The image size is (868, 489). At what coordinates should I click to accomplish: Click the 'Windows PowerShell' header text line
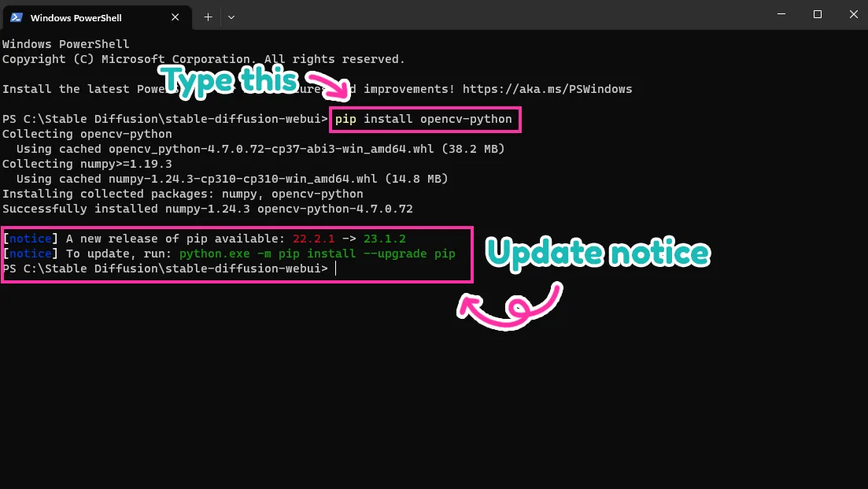(66, 44)
